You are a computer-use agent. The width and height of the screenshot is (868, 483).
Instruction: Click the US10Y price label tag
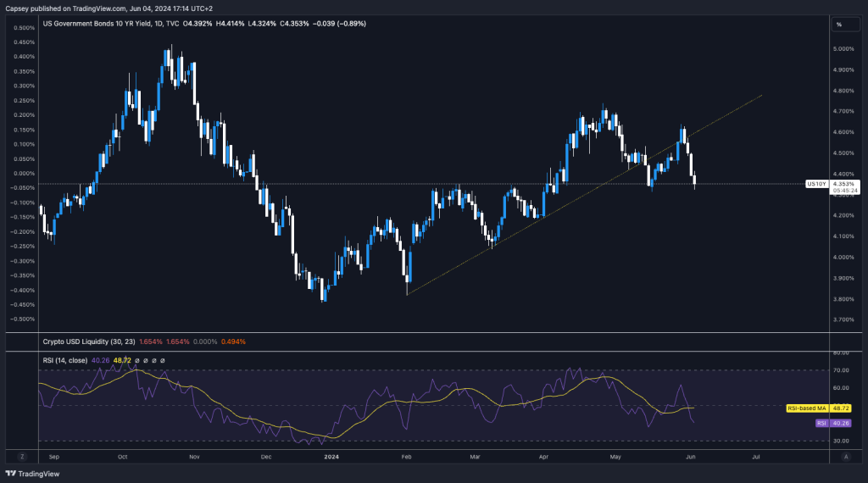tap(816, 183)
